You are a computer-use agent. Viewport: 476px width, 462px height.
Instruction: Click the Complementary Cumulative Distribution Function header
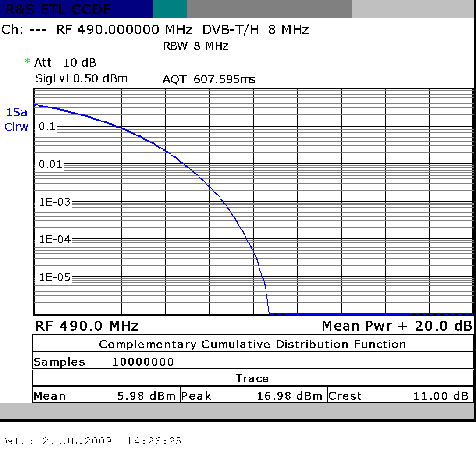click(x=253, y=344)
